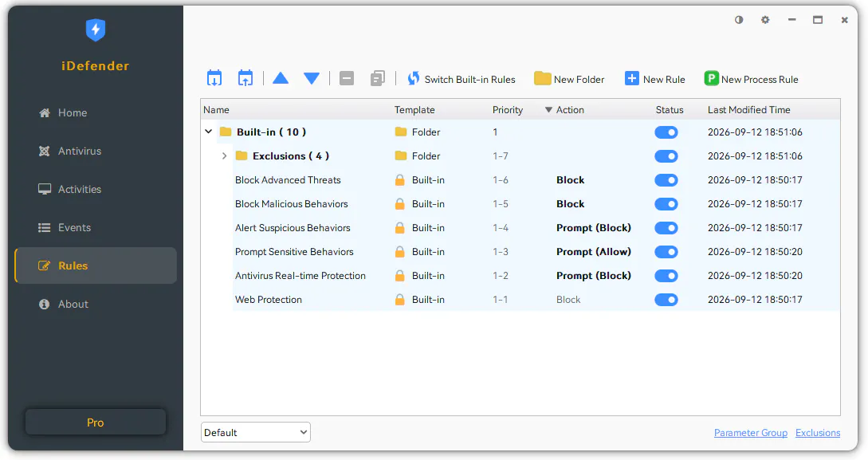Open the Exclusions link at bottom
Screen dimensions: 868x460
point(818,433)
